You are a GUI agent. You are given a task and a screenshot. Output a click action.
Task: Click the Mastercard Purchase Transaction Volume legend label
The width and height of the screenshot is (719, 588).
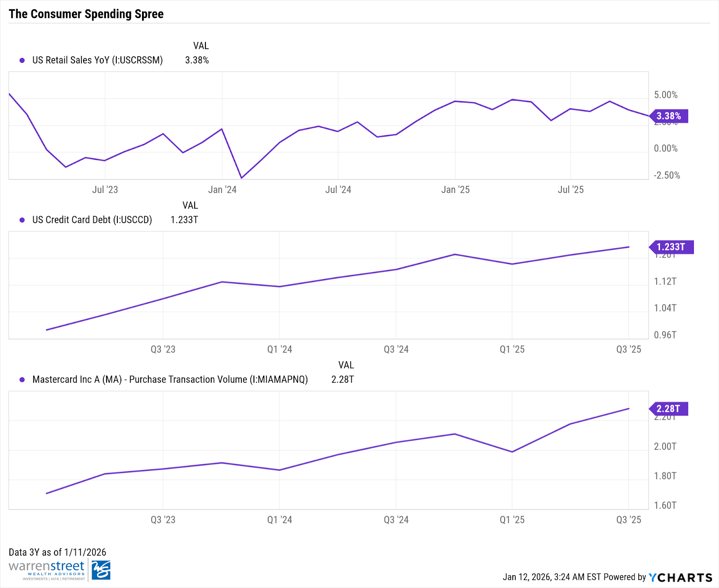click(170, 380)
